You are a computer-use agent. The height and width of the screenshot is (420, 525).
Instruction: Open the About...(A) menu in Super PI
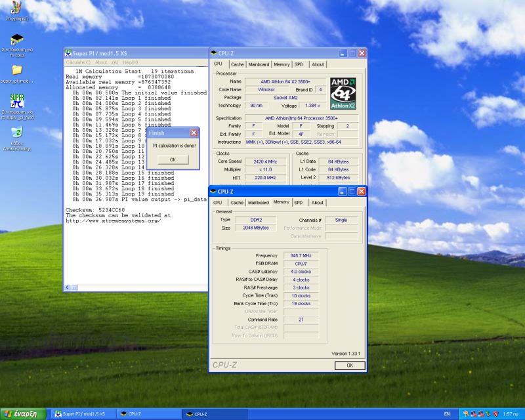tap(106, 62)
